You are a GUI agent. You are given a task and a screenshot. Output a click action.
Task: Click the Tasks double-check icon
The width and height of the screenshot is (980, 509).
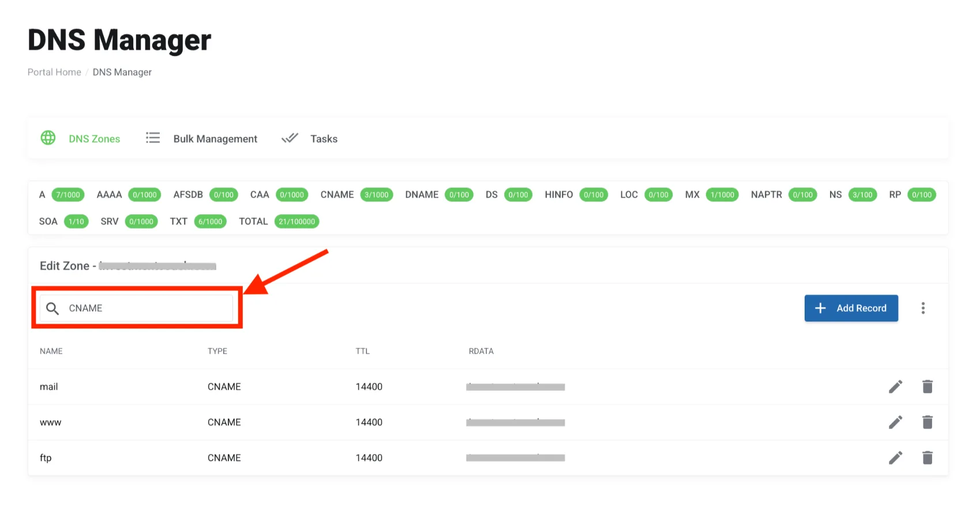[290, 138]
